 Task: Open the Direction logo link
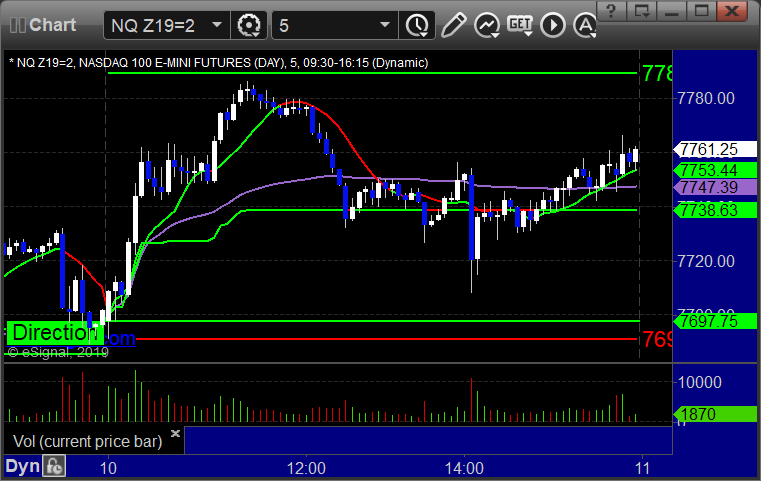[x=55, y=333]
